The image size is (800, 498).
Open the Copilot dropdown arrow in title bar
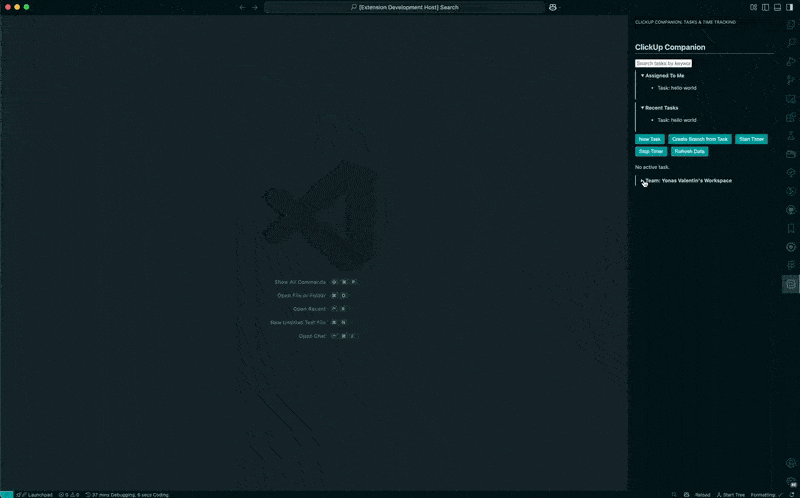pyautogui.click(x=560, y=7)
